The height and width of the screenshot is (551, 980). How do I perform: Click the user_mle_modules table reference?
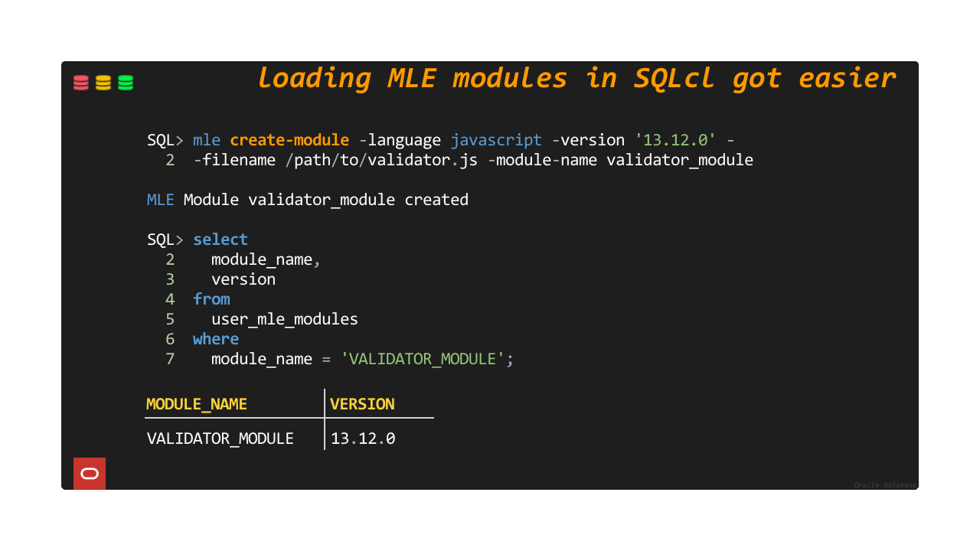(284, 319)
